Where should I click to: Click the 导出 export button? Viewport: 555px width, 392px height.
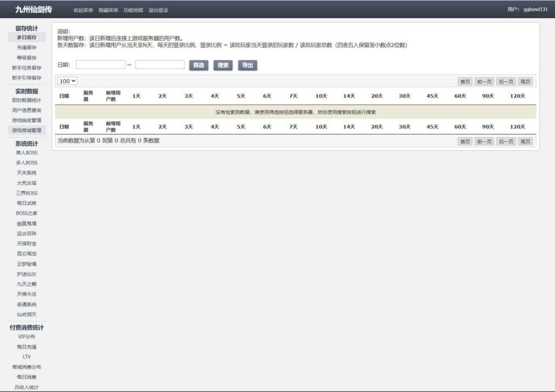tap(247, 65)
